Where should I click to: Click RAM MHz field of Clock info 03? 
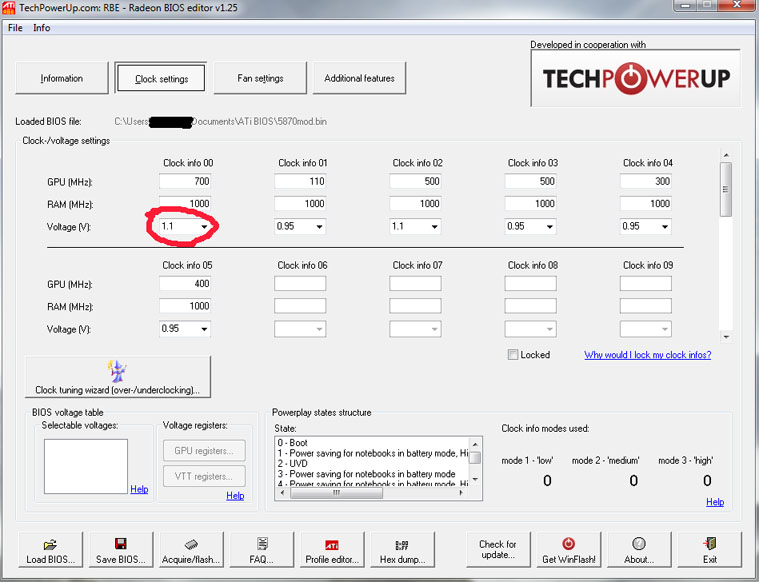(x=531, y=203)
